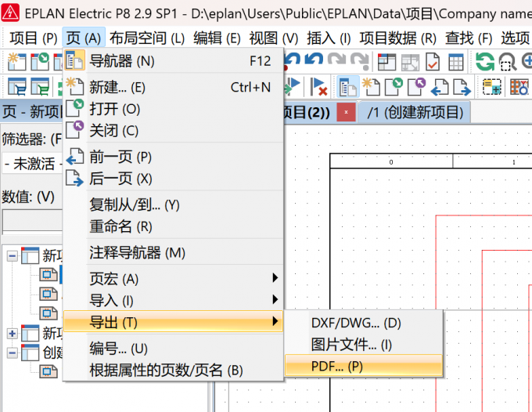The image size is (532, 412).
Task: Choose 新建... (E) from the menu
Action: tap(174, 87)
